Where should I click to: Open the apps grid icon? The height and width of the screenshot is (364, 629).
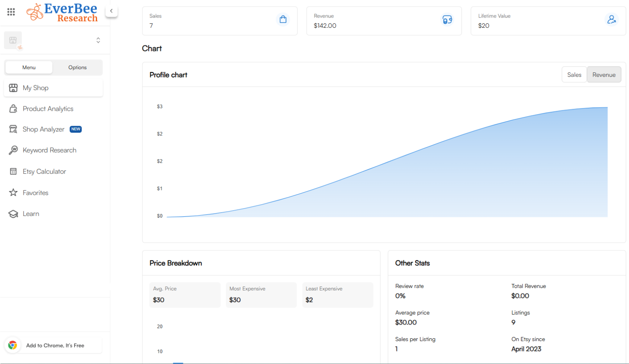point(11,11)
